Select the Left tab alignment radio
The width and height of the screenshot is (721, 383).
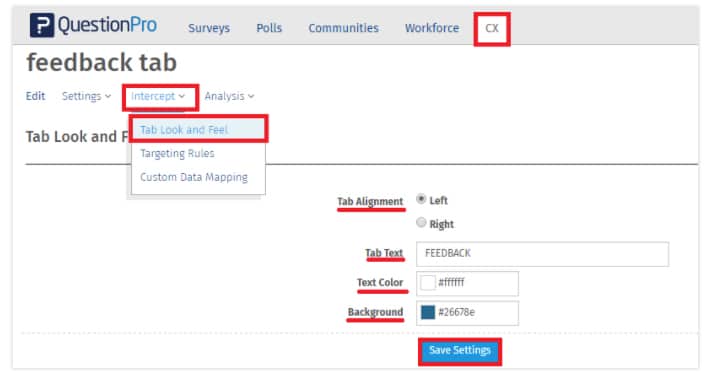(421, 199)
